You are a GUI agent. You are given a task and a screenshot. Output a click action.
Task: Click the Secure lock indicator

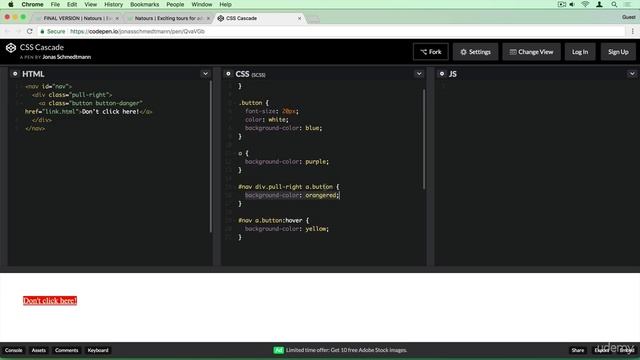click(x=53, y=31)
